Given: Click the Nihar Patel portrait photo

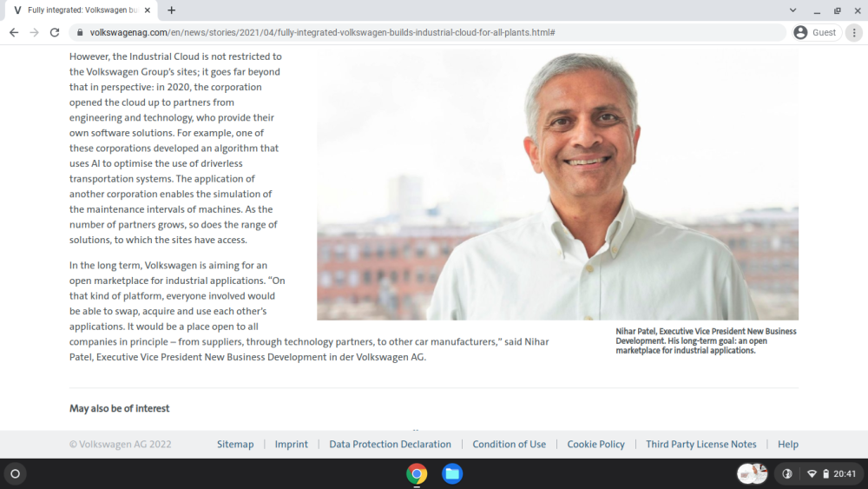Looking at the screenshot, I should (557, 185).
